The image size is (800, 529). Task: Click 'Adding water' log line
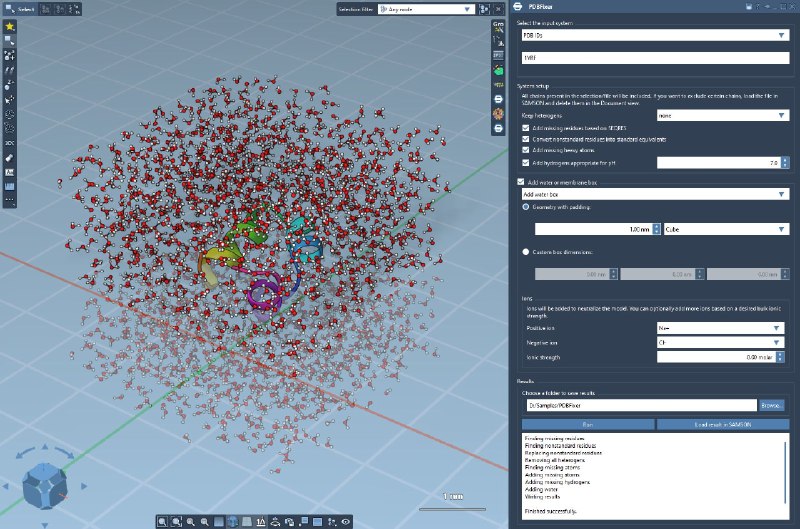541,489
